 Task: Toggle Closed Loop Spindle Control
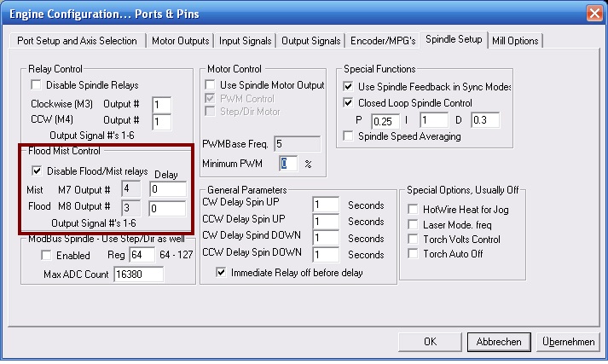point(348,102)
